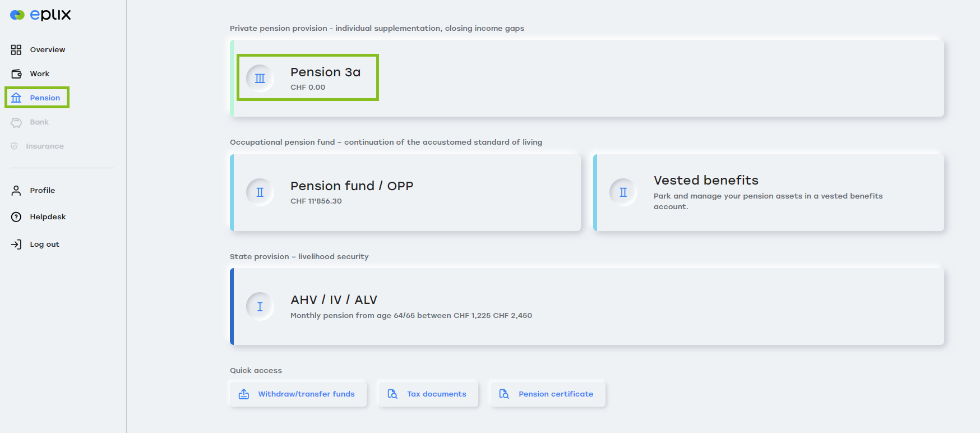Image resolution: width=980 pixels, height=433 pixels.
Task: Go to the Bank section
Action: point(39,122)
